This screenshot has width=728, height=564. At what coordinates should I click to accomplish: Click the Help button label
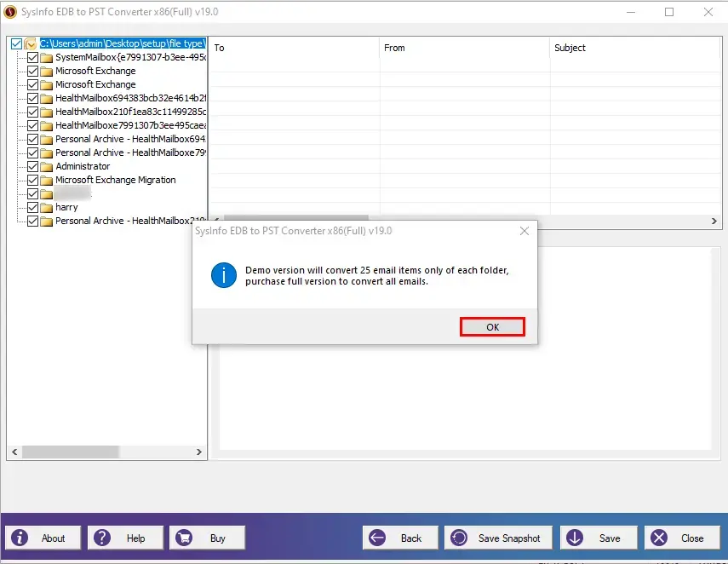[x=135, y=538]
